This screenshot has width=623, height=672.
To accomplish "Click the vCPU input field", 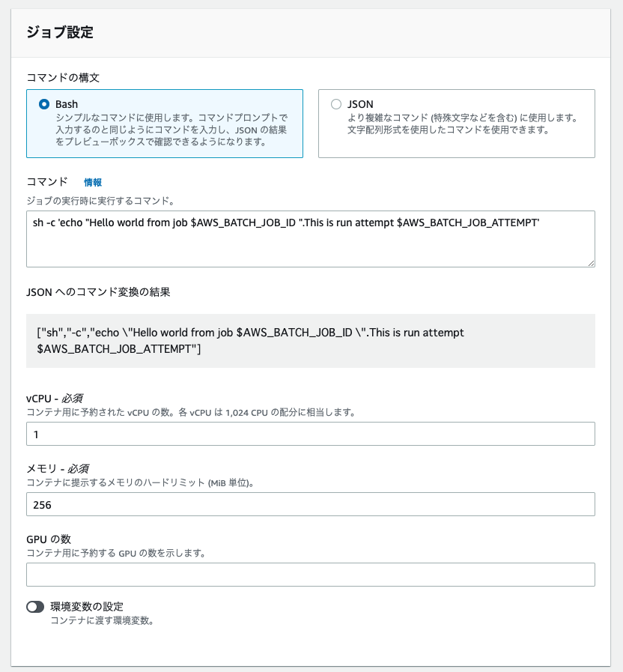I will click(x=310, y=434).
